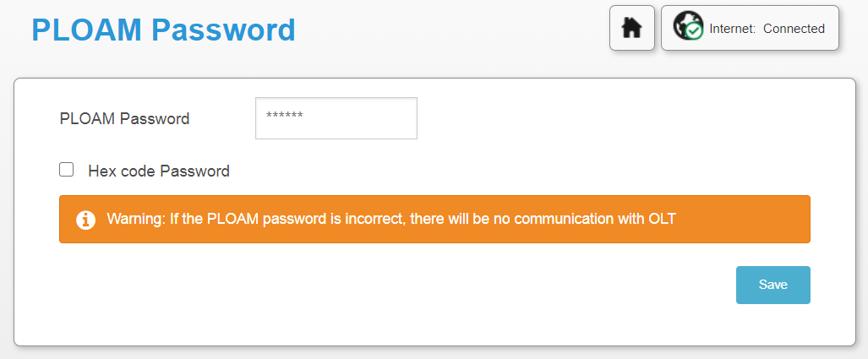Go to the router home page icon
This screenshot has width=868, height=359.
(x=631, y=28)
